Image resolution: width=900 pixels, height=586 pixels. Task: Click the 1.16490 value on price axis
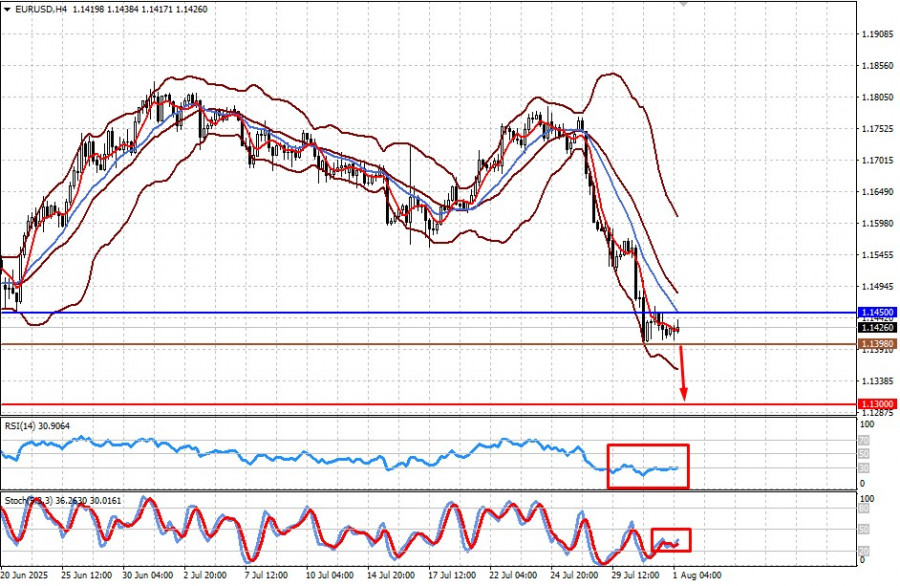877,192
